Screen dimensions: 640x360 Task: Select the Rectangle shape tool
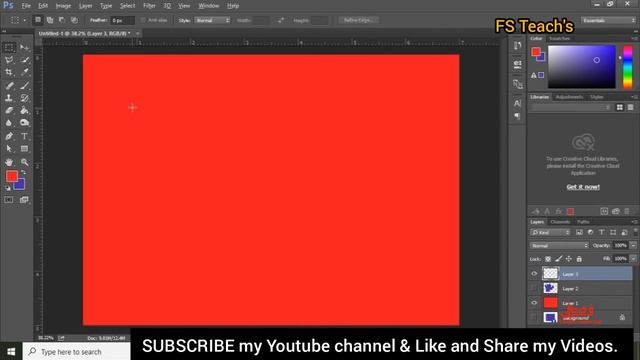[x=24, y=149]
